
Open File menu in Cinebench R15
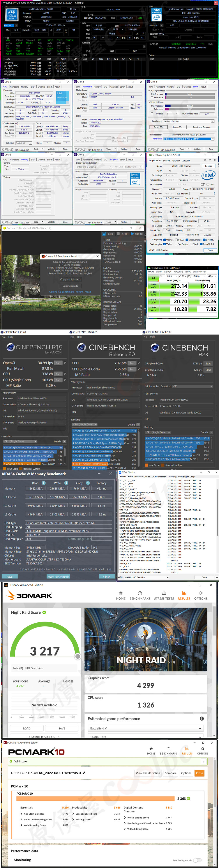click(x=4, y=337)
